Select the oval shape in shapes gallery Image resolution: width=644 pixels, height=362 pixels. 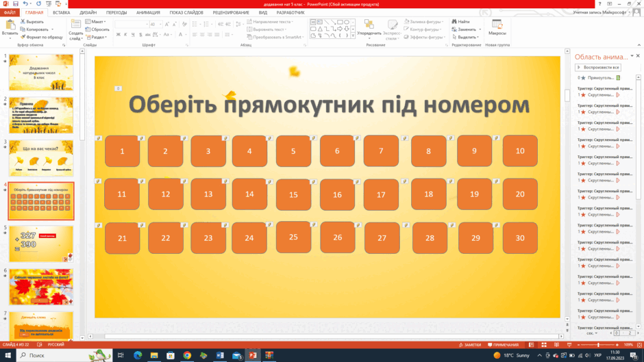pos(347,22)
